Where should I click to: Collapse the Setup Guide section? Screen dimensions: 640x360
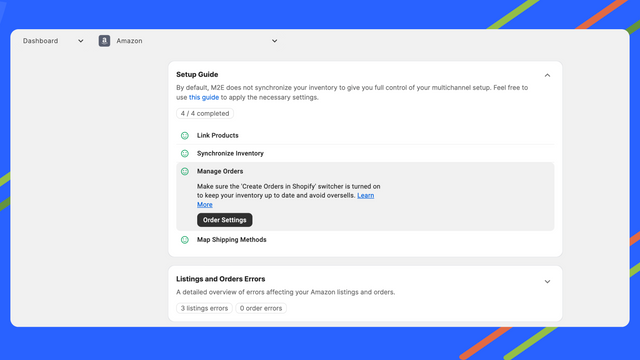tap(547, 75)
